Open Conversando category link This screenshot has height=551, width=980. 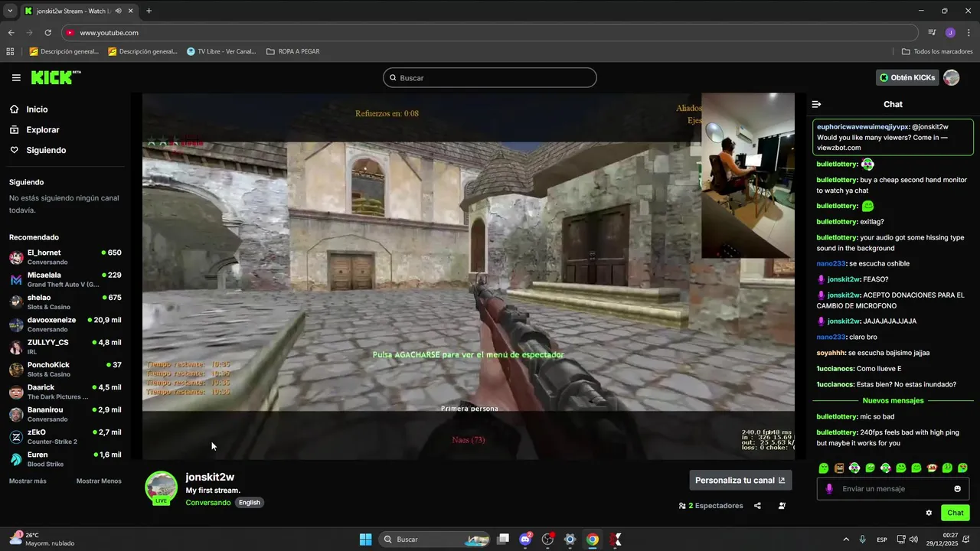pos(207,503)
